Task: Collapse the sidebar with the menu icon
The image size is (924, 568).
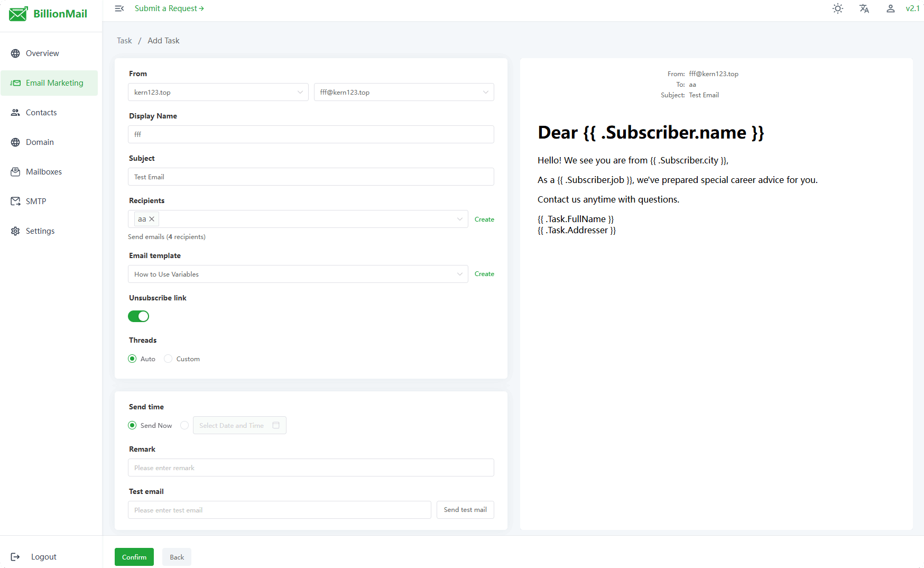Action: 119,8
